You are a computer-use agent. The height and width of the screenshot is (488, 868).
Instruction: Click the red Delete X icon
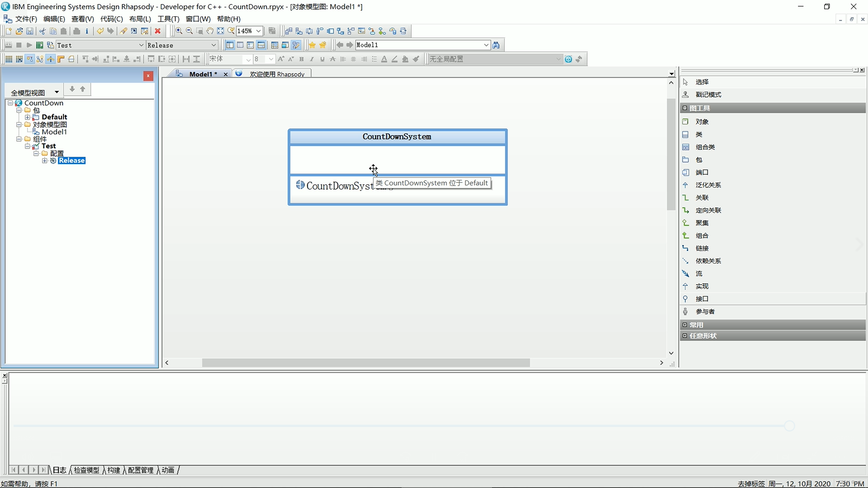[158, 31]
